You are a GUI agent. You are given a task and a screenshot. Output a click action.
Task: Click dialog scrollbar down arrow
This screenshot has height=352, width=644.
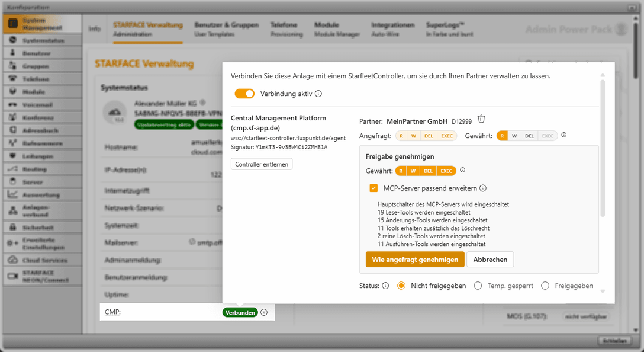(x=603, y=291)
